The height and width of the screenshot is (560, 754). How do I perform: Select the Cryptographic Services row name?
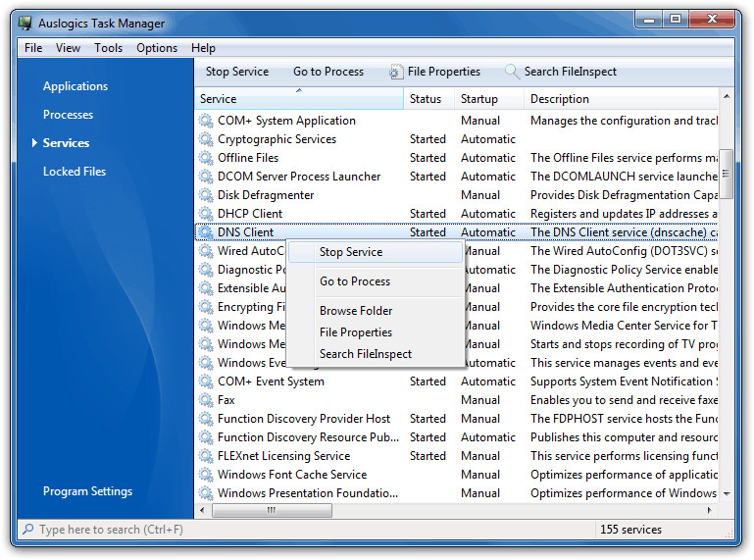[x=276, y=139]
